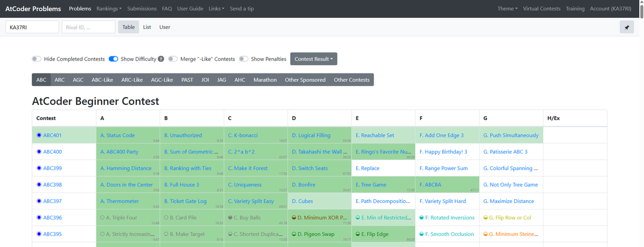This screenshot has height=247, width=644.
Task: Open problem F. Happy Birthday! 3
Action: click(x=443, y=152)
